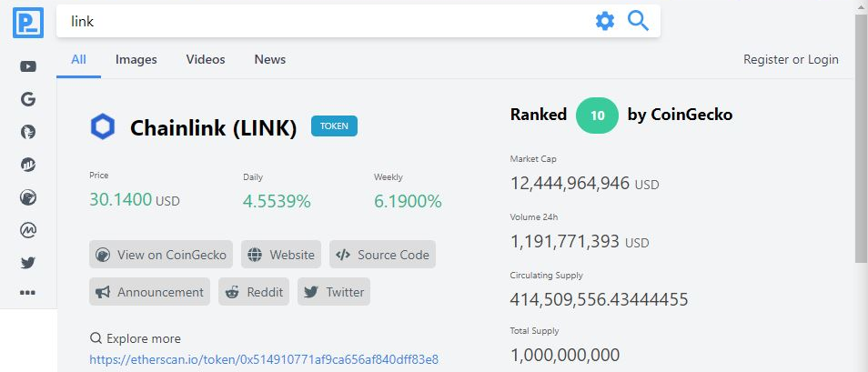Click the magnifier search icon
Screen dimensions: 868x372
638,21
